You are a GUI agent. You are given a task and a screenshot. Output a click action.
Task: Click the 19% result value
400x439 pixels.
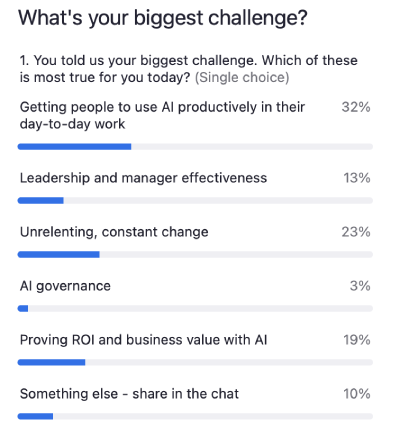click(x=357, y=340)
